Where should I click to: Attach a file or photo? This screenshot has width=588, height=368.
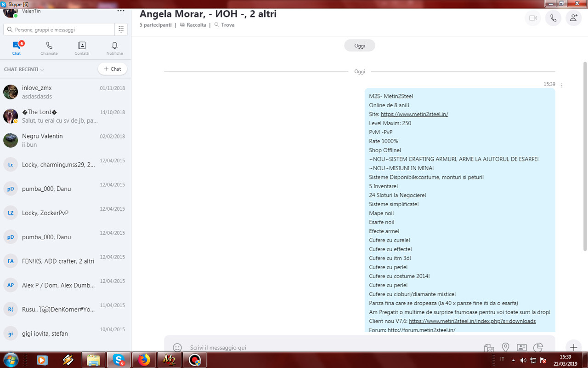pos(489,348)
